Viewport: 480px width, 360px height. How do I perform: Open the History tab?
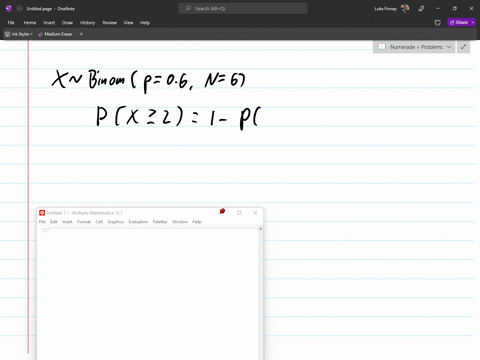pyautogui.click(x=87, y=23)
